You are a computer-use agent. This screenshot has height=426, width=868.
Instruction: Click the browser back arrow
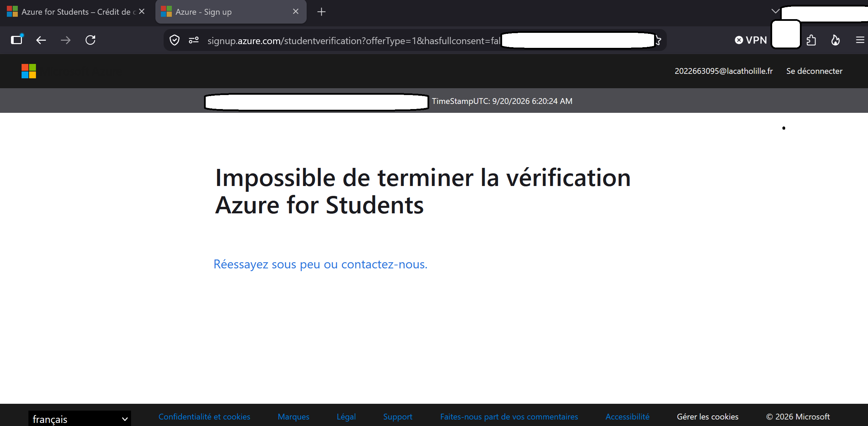coord(41,40)
